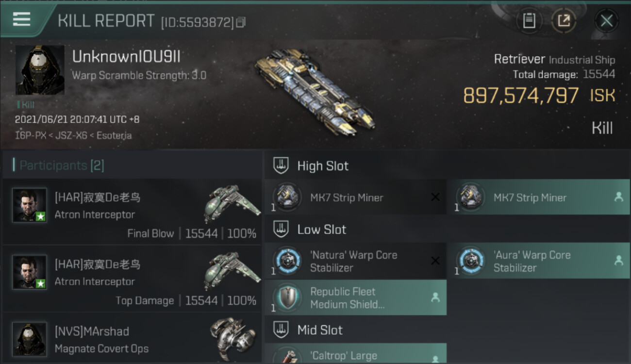
Task: Click 'Aura' Warp Core Stabilizer item
Action: coord(538,261)
